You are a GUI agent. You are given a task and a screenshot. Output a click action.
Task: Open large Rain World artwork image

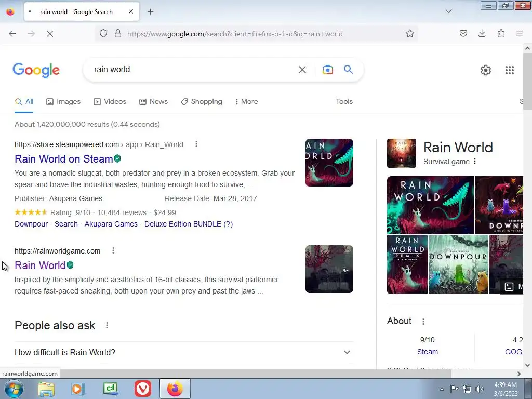coord(430,205)
